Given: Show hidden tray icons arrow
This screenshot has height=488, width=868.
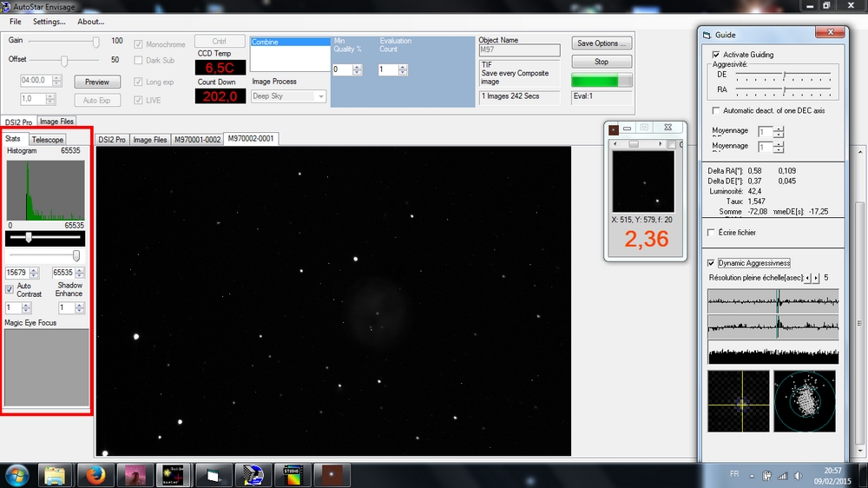Looking at the screenshot, I should pyautogui.click(x=752, y=476).
